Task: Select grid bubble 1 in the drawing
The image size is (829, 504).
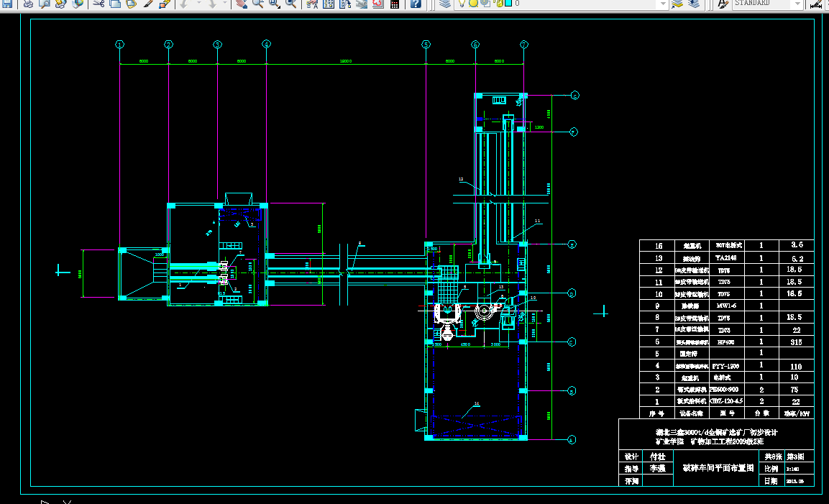Action: [120, 45]
